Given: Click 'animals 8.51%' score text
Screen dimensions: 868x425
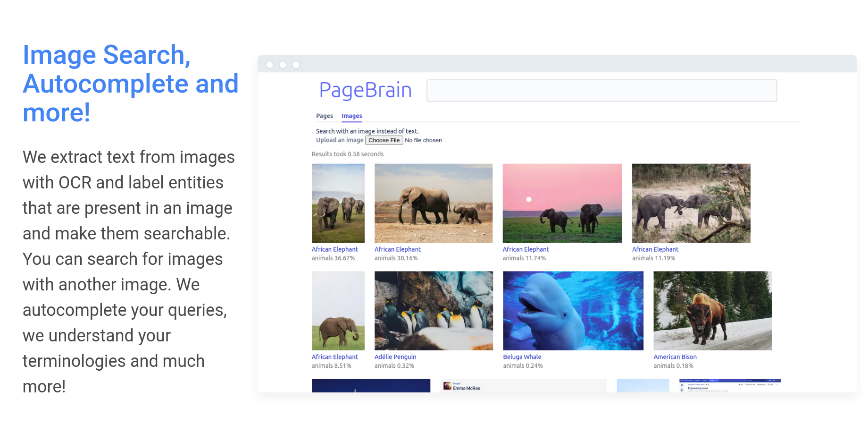Looking at the screenshot, I should click(x=332, y=366).
